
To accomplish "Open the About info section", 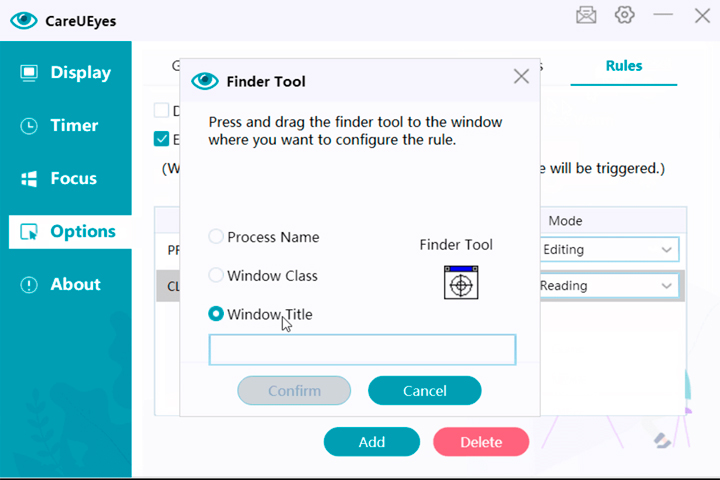I will point(66,284).
